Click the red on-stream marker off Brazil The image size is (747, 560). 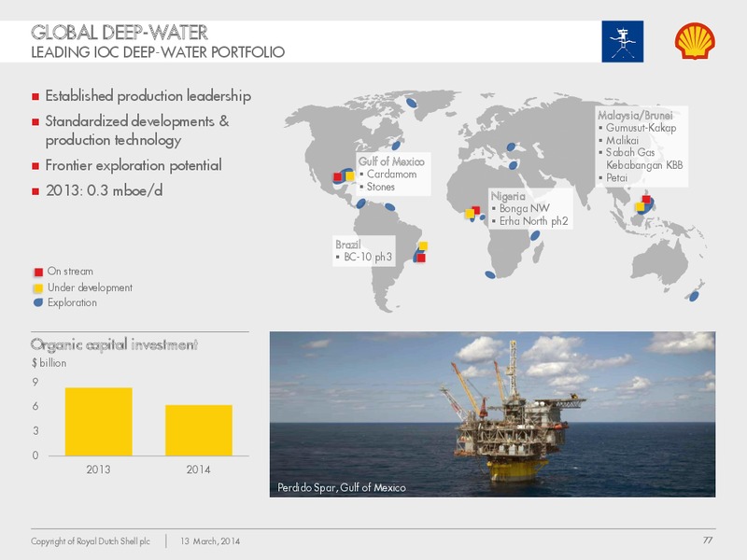pos(421,259)
